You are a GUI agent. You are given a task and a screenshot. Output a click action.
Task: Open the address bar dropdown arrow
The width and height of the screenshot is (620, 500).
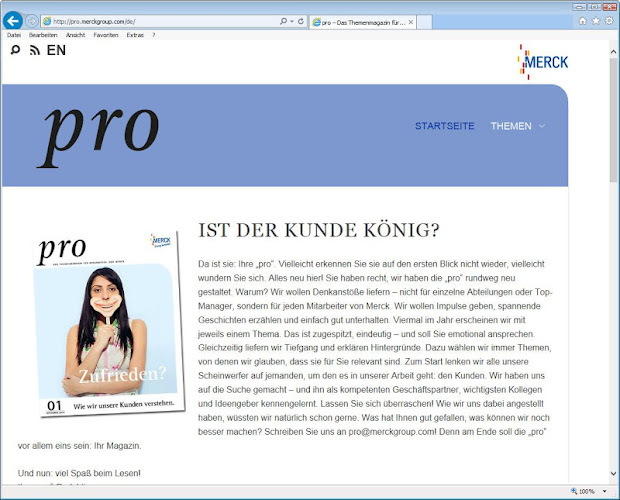292,21
